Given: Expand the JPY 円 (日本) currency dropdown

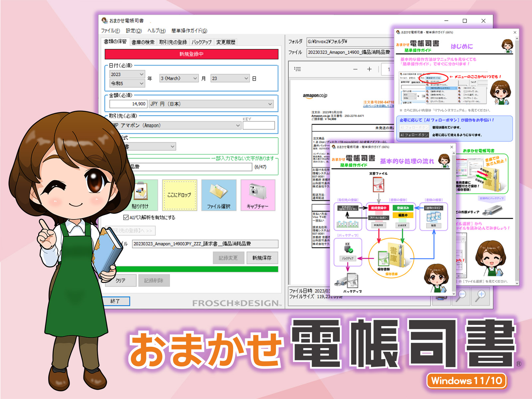Looking at the screenshot, I should 211,104.
